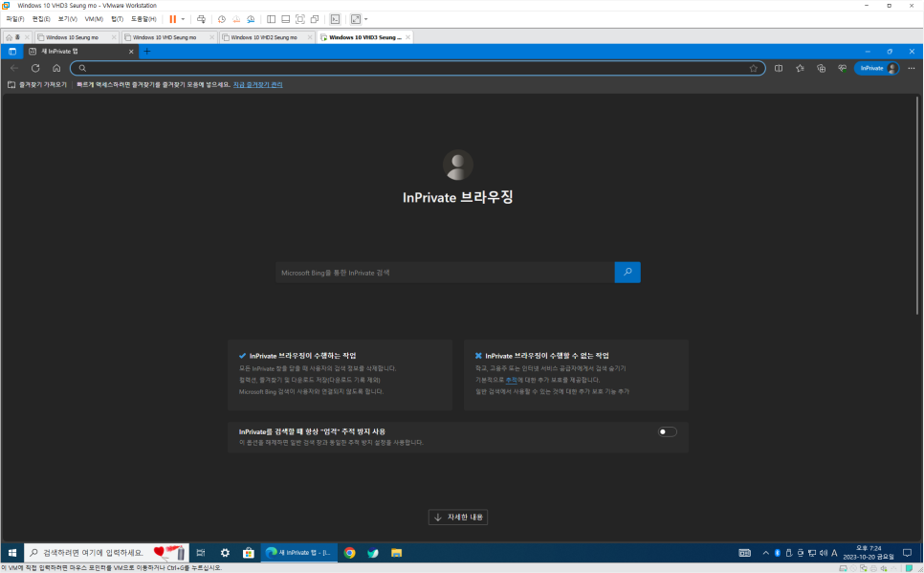The image size is (924, 573).
Task: Click the Windows taskbar search box
Action: [x=107, y=553]
